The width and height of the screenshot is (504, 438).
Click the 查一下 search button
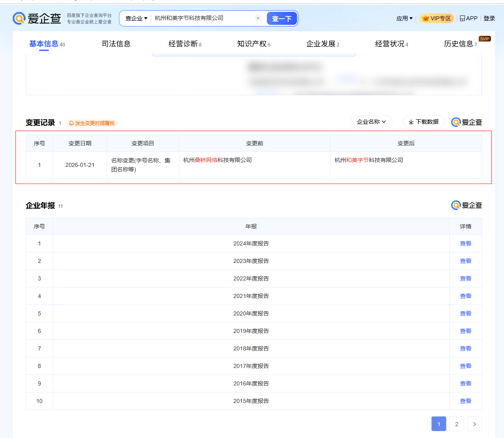pyautogui.click(x=282, y=18)
